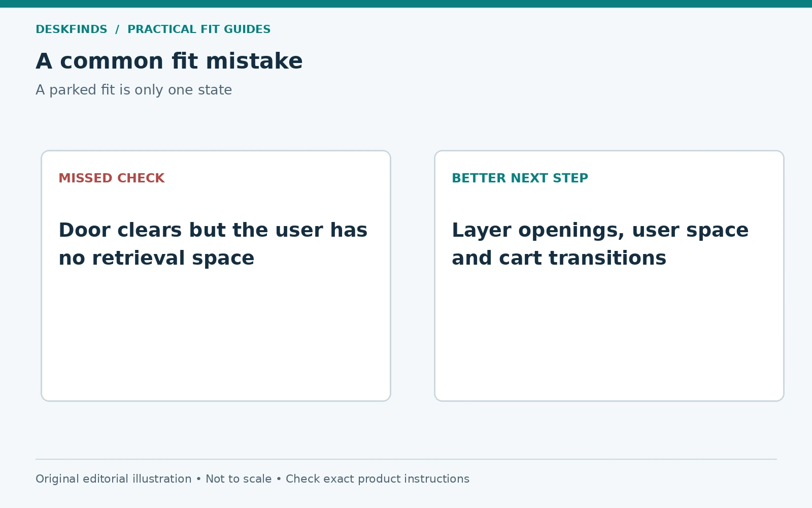This screenshot has height=508, width=812.
Task: Select the heading 'A common fit mistake'
Action: [169, 61]
